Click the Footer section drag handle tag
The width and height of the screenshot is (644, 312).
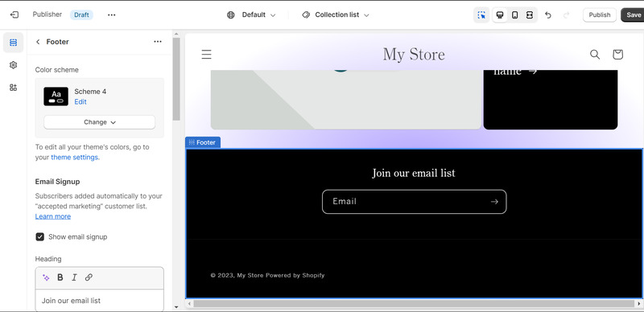pos(203,142)
